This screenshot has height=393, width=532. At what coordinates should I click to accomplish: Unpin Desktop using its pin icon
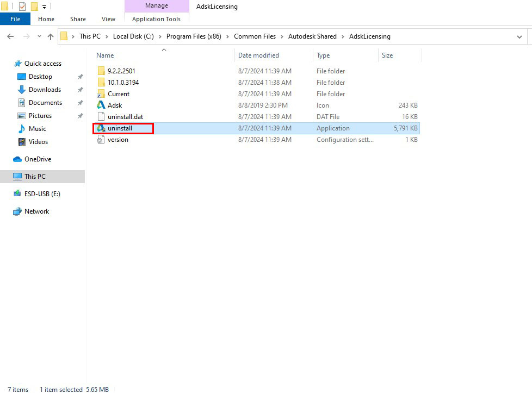click(x=80, y=76)
